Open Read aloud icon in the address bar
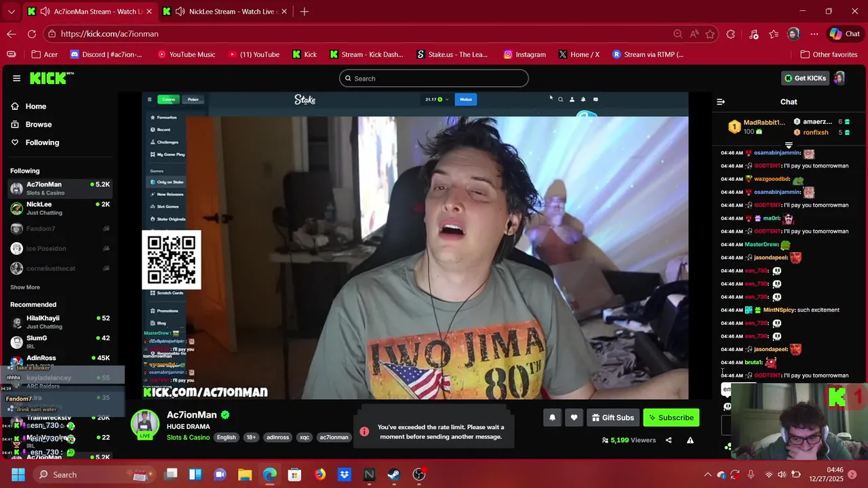The image size is (868, 488). [x=694, y=34]
